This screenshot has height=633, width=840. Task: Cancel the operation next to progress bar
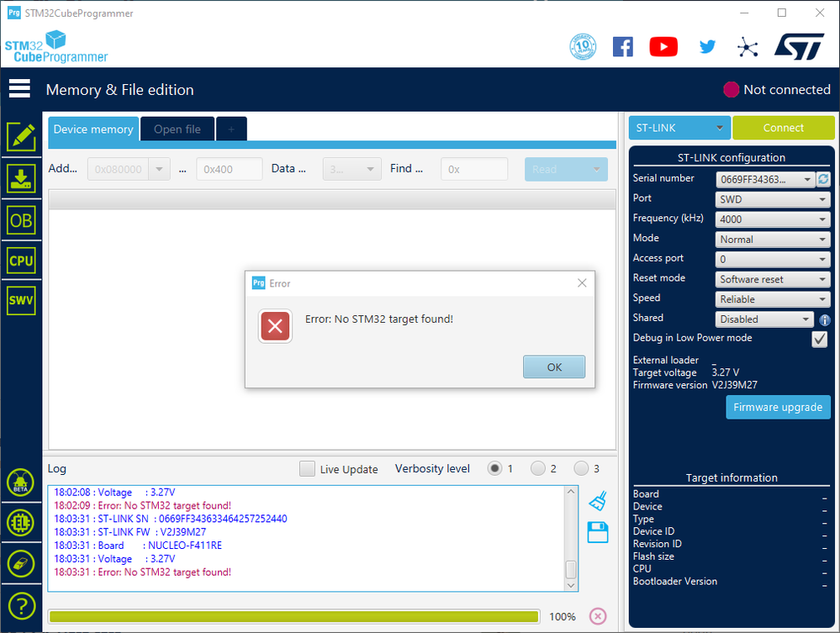(x=598, y=616)
